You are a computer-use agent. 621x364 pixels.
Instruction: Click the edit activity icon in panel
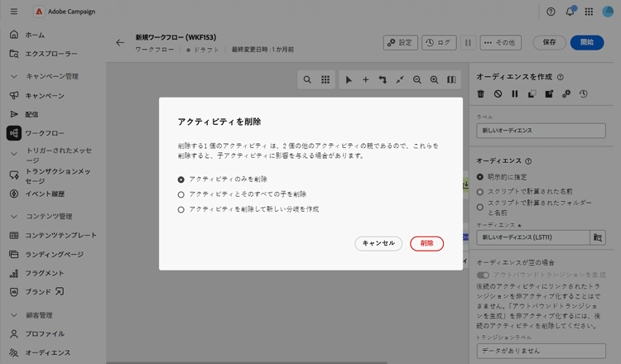tap(549, 93)
